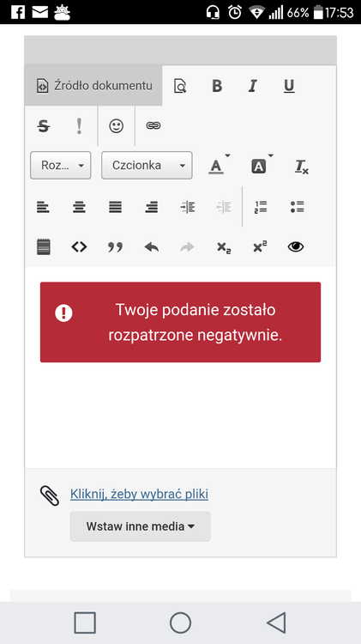Increase paragraph indent
Image resolution: width=361 pixels, height=644 pixels.
tap(188, 207)
